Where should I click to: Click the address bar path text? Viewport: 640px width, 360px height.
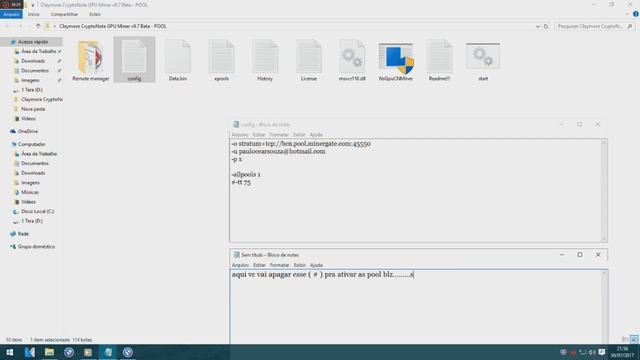(x=113, y=26)
